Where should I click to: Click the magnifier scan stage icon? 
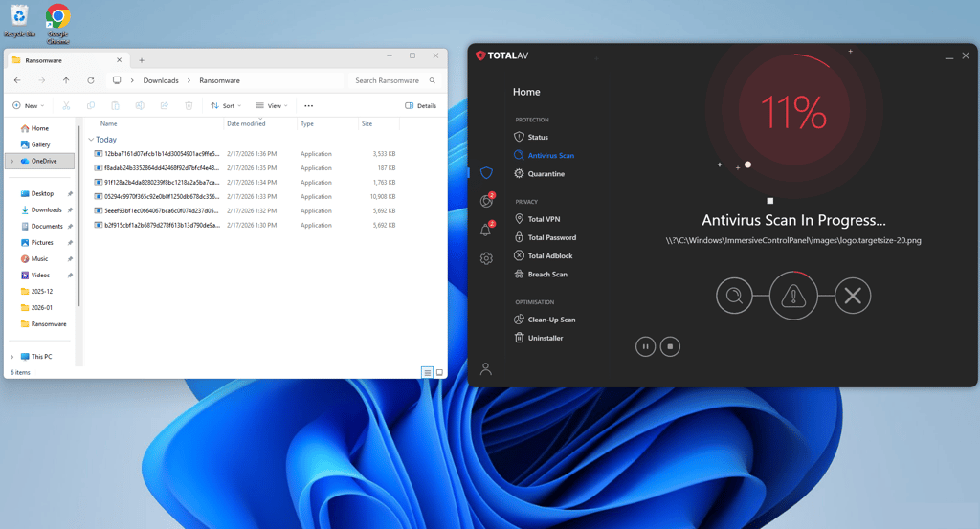(734, 296)
